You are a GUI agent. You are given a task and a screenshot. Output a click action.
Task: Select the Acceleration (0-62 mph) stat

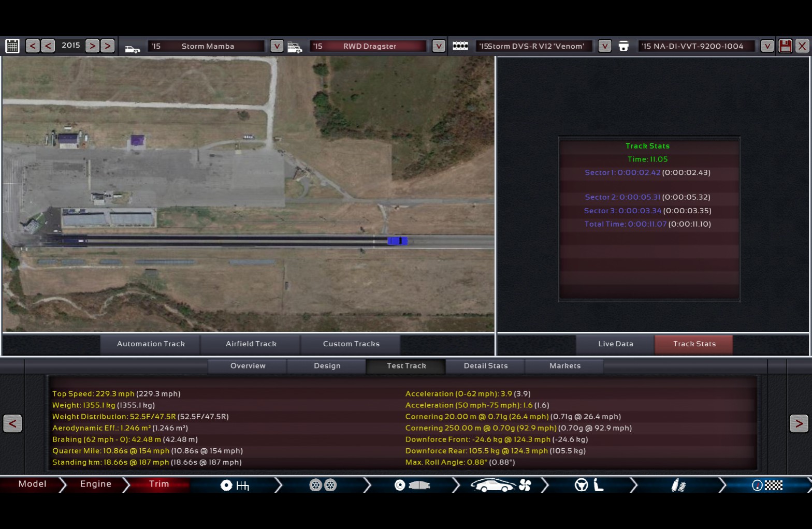(468, 394)
